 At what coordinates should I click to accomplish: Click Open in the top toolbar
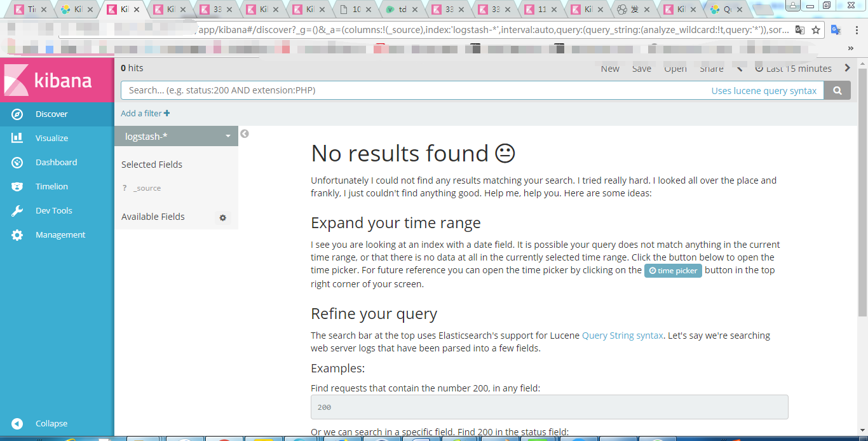(675, 69)
